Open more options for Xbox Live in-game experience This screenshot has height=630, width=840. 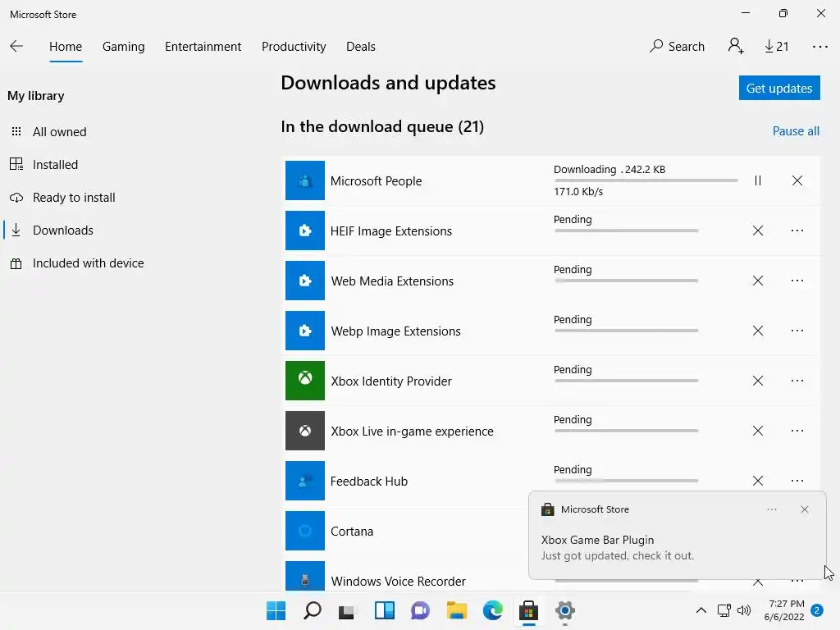coord(797,431)
